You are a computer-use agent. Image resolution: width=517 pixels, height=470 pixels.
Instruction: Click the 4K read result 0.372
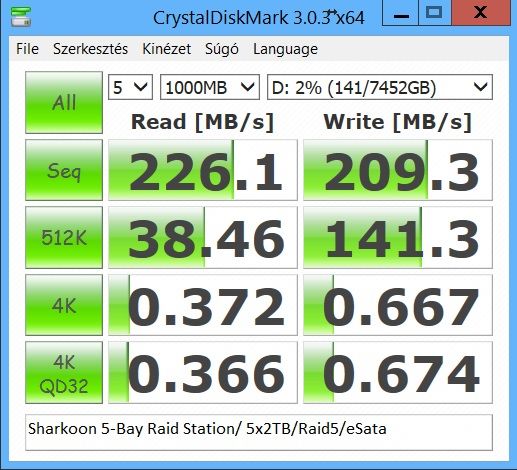[203, 305]
